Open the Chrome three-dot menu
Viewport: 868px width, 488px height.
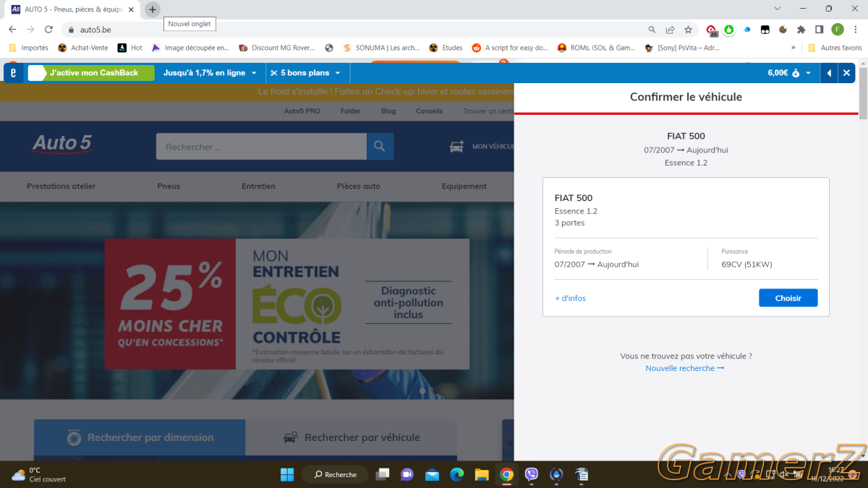(x=856, y=30)
